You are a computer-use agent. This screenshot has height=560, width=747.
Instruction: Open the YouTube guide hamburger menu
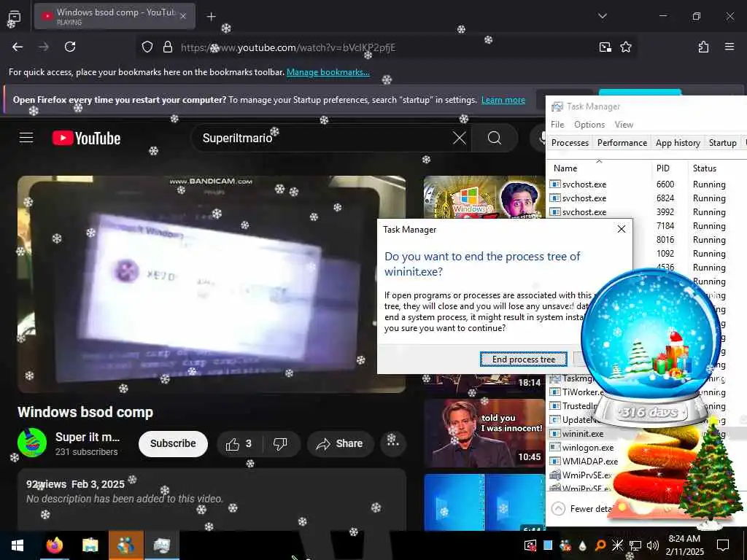26,138
